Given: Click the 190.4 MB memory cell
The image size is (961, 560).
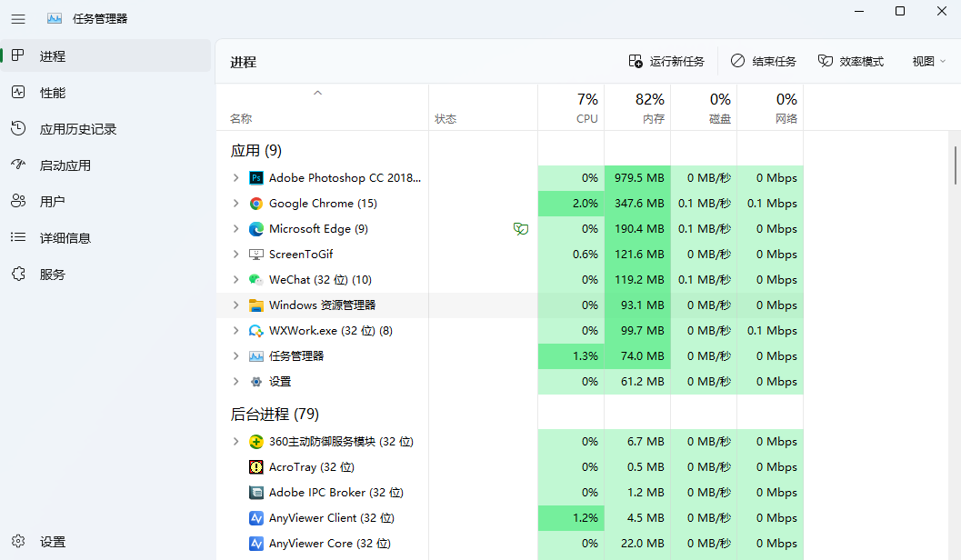Looking at the screenshot, I should click(637, 228).
